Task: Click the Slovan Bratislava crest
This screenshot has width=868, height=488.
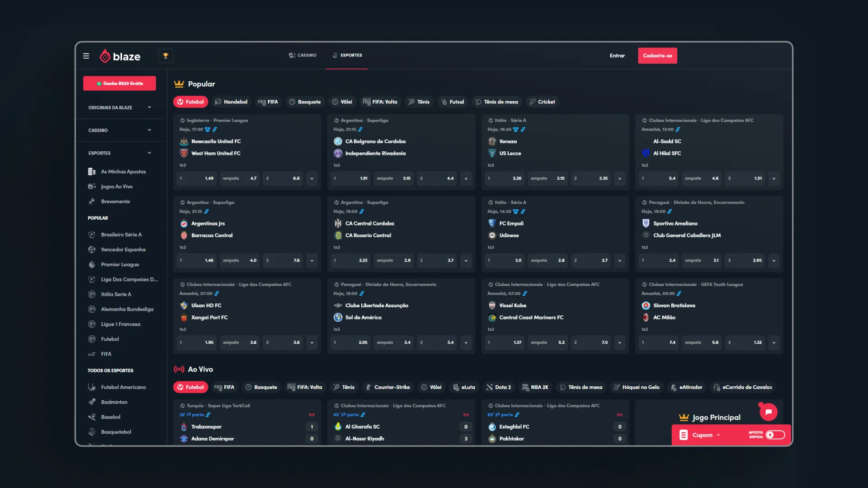Action: [646, 305]
